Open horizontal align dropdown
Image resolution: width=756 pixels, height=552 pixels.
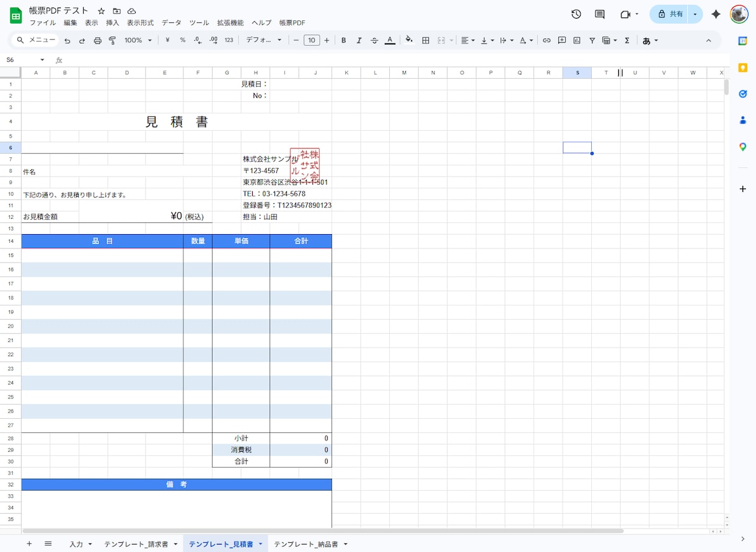pyautogui.click(x=468, y=40)
